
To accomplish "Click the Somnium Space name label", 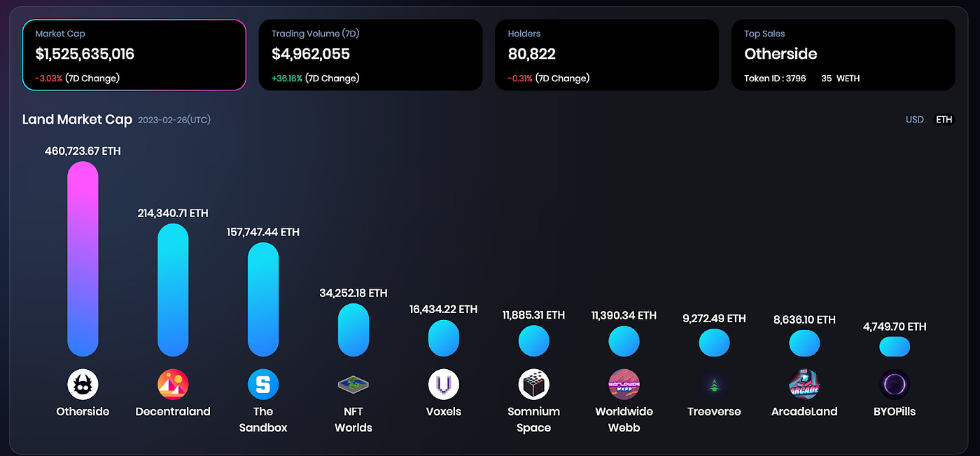I will coord(534,420).
